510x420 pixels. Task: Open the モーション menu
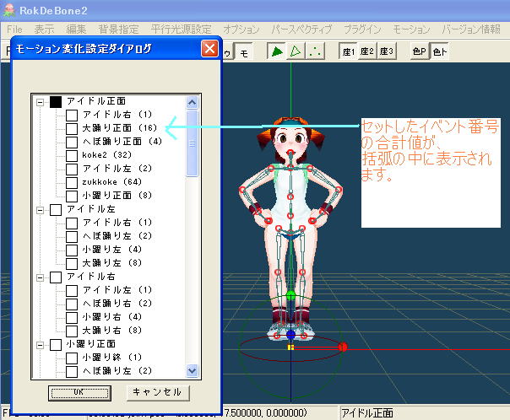[411, 29]
